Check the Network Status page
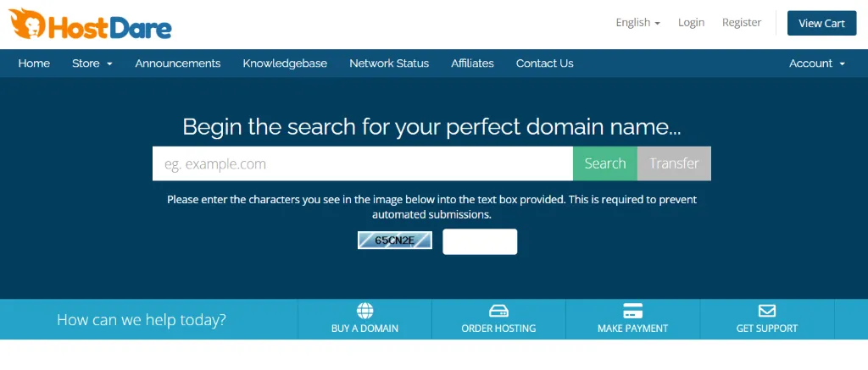This screenshot has height=370, width=868. 389,64
